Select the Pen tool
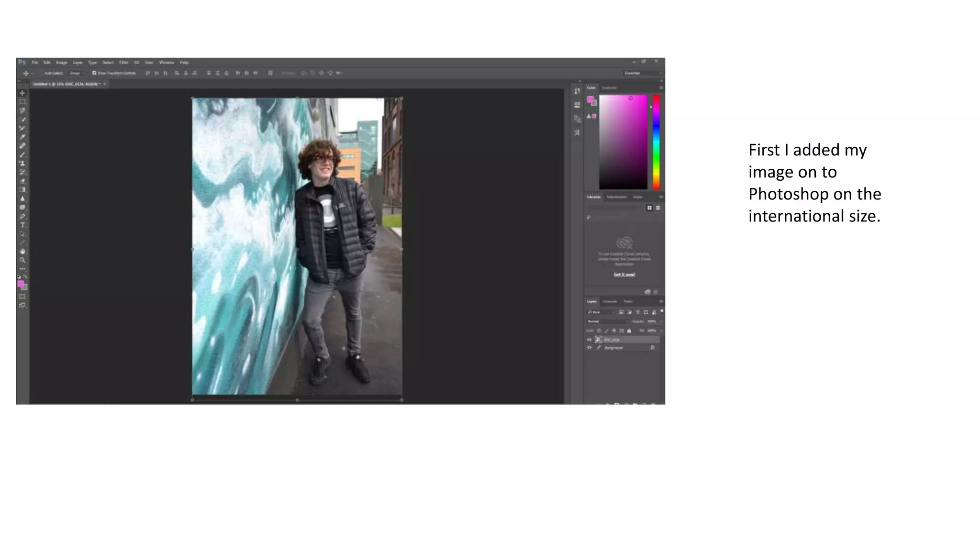The image size is (980, 551). (22, 216)
